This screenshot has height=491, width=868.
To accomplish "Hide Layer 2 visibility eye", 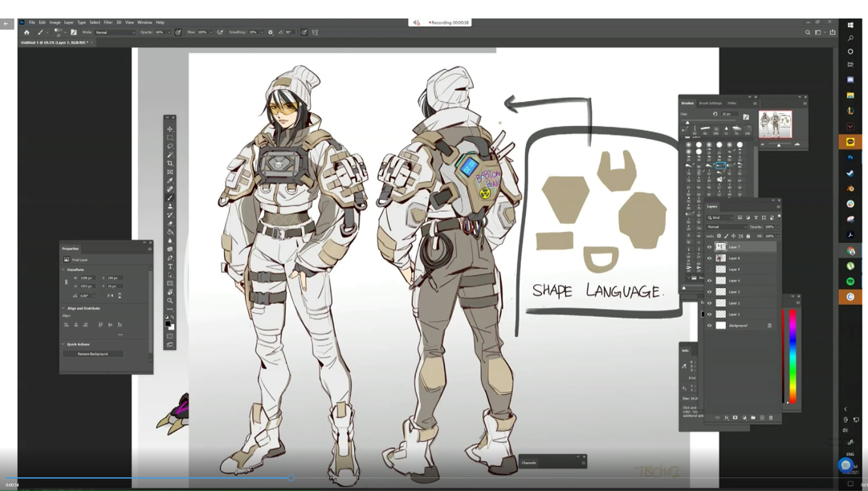I will [710, 303].
